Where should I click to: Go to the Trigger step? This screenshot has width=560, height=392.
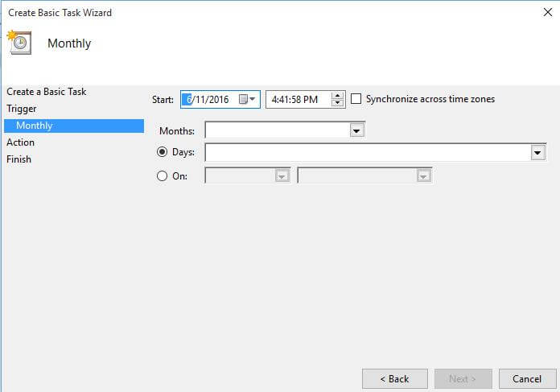coord(22,109)
